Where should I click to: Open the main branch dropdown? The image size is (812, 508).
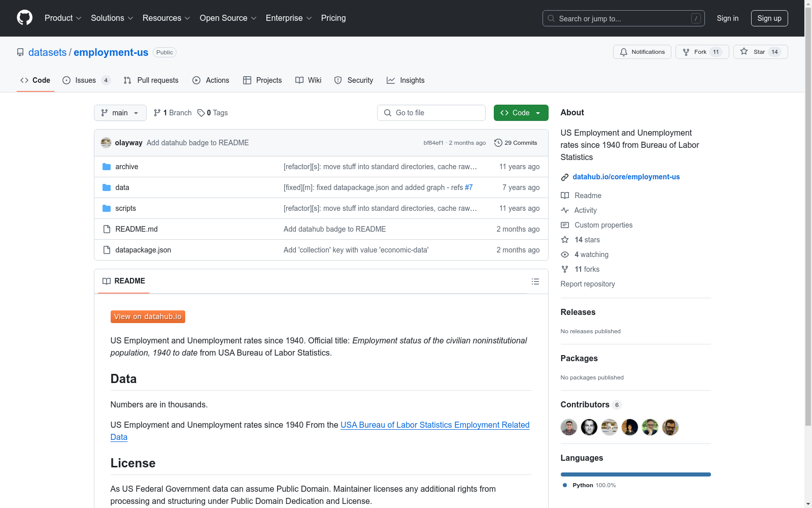pos(120,113)
